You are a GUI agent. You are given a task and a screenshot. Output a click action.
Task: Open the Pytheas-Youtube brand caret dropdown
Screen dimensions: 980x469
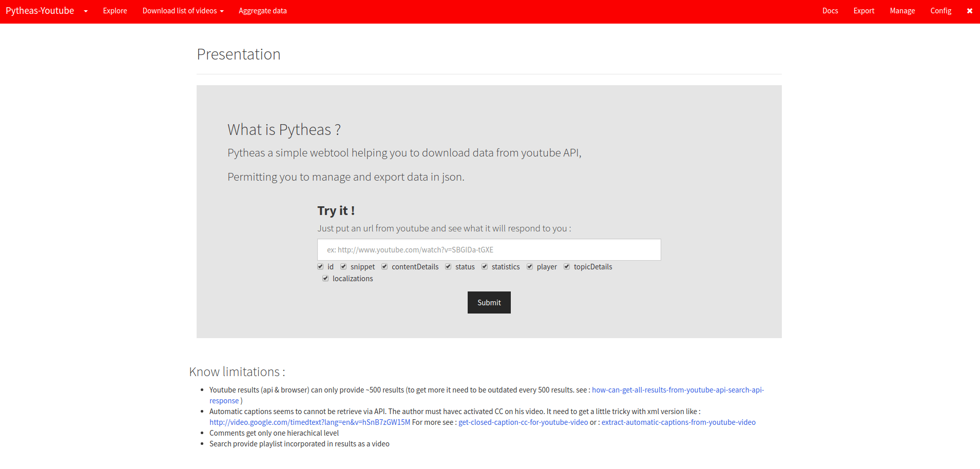coord(86,11)
